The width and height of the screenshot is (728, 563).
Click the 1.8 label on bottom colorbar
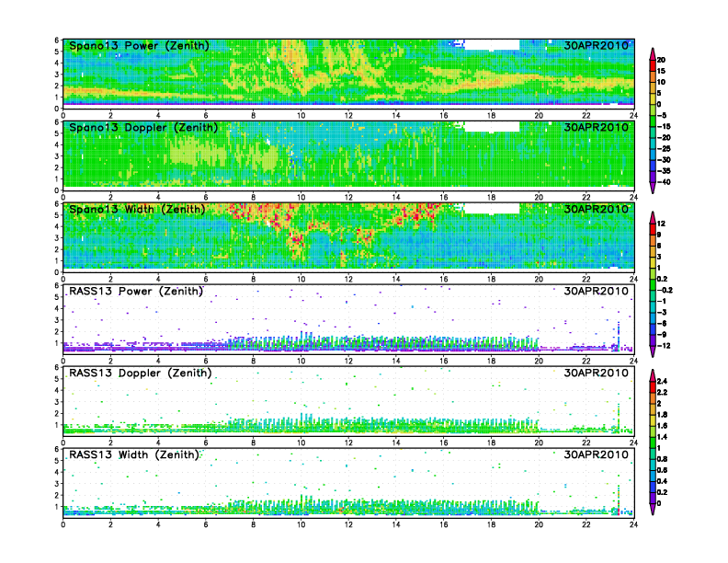[662, 414]
